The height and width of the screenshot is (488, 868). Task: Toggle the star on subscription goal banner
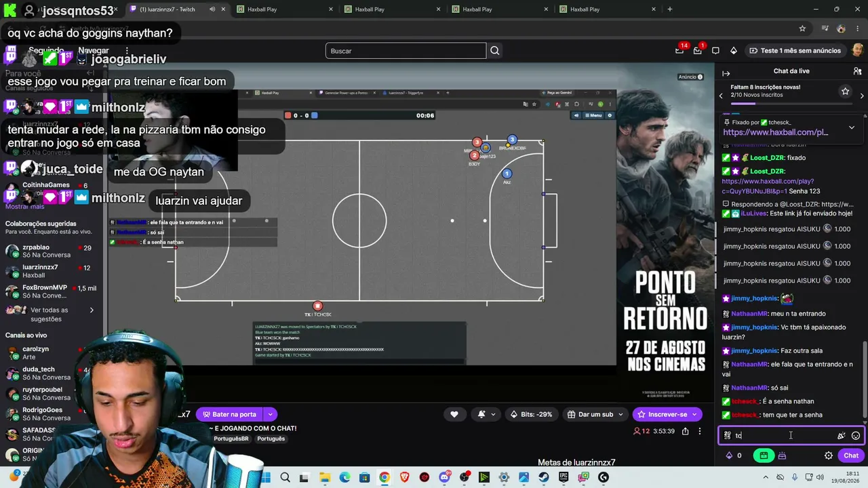[x=845, y=91]
